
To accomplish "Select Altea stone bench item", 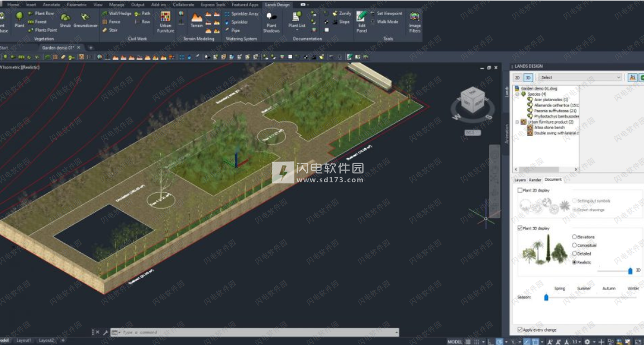I will click(549, 127).
